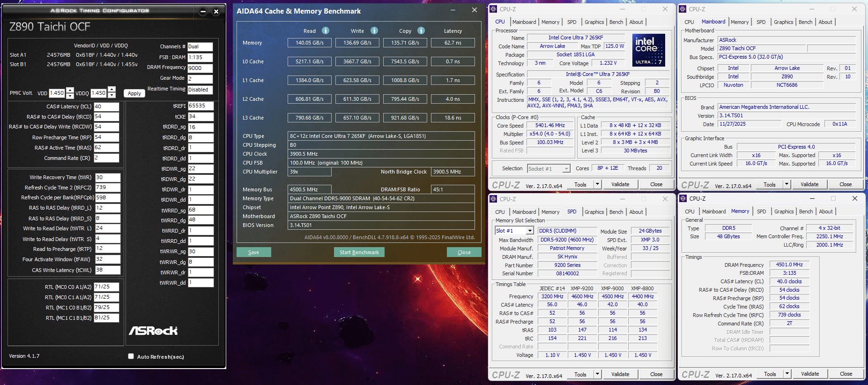The image size is (868, 385).
Task: Click the ASRock logo in Timing Configurator
Action: 153,331
